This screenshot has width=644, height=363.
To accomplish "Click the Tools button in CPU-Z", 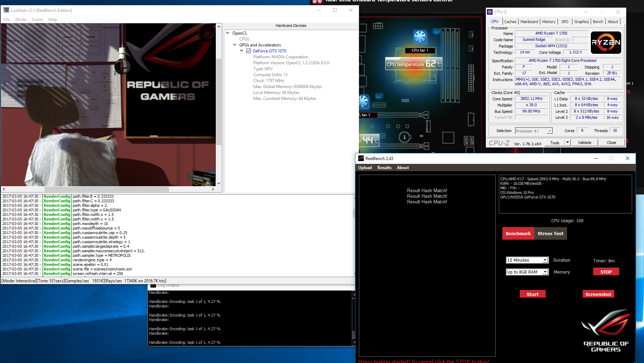I will [554, 143].
